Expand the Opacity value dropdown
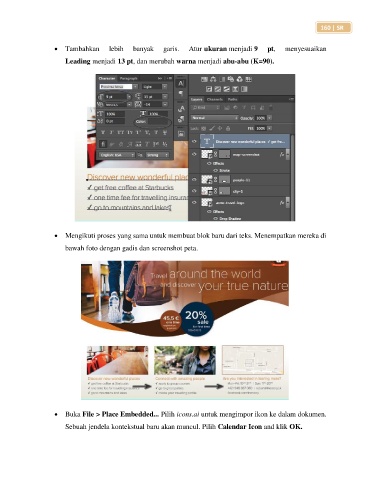The height and width of the screenshot is (480, 370). [270, 118]
